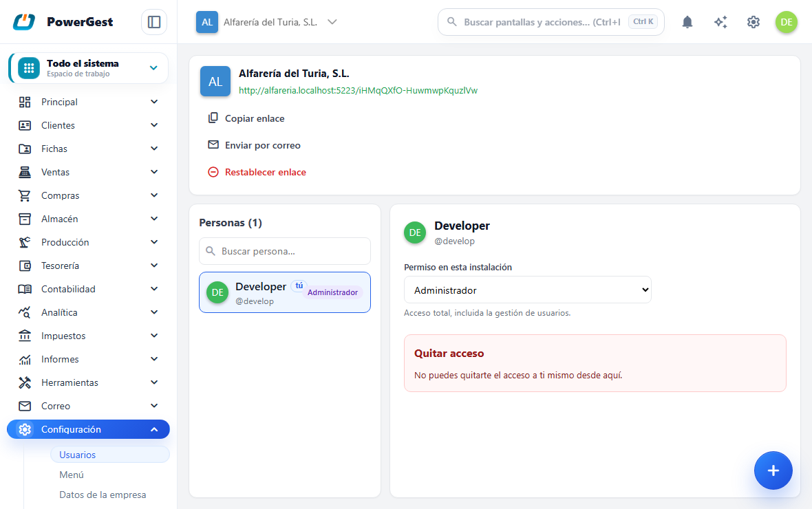Viewport: 812px width, 509px height.
Task: Click the @develop handle in detail panel
Action: tap(454, 241)
